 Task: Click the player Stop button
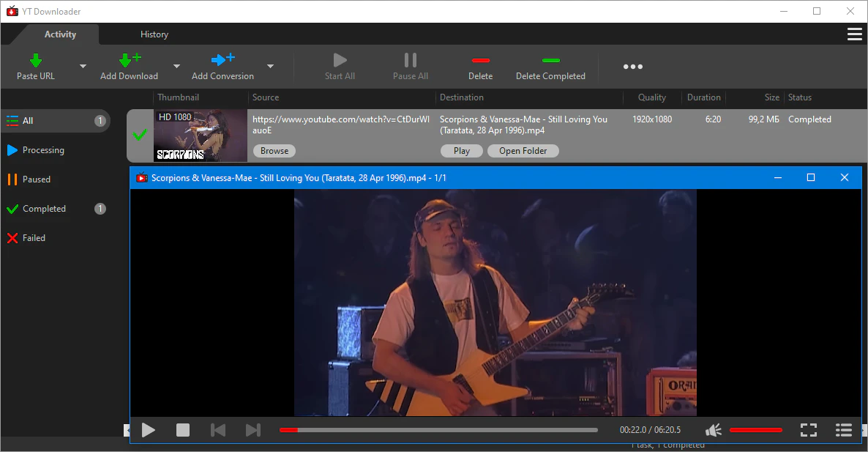(183, 430)
